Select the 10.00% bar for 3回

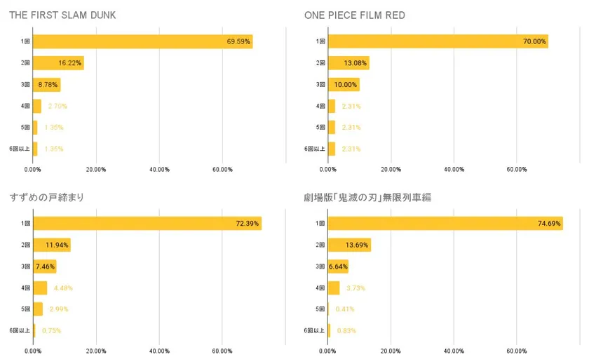[344, 85]
